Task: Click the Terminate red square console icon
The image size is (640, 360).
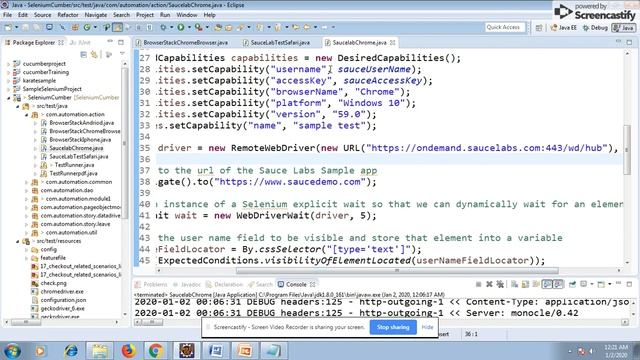Action: coord(478,284)
